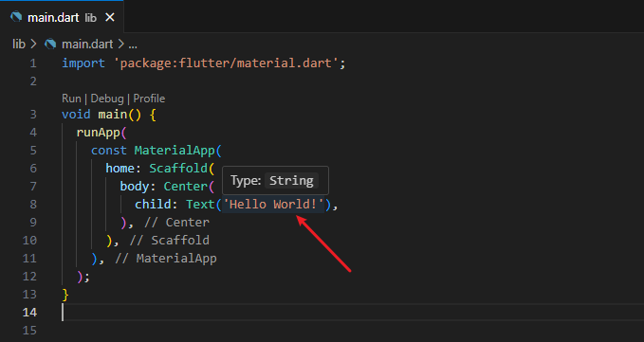Click the Scaffold widget on line 6
The image size is (644, 342).
[x=178, y=168]
